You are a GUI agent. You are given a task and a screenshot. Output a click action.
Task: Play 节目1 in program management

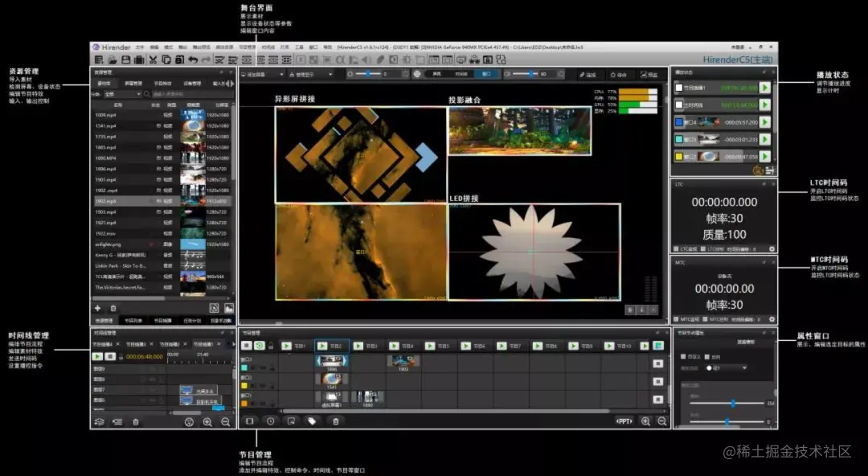286,346
